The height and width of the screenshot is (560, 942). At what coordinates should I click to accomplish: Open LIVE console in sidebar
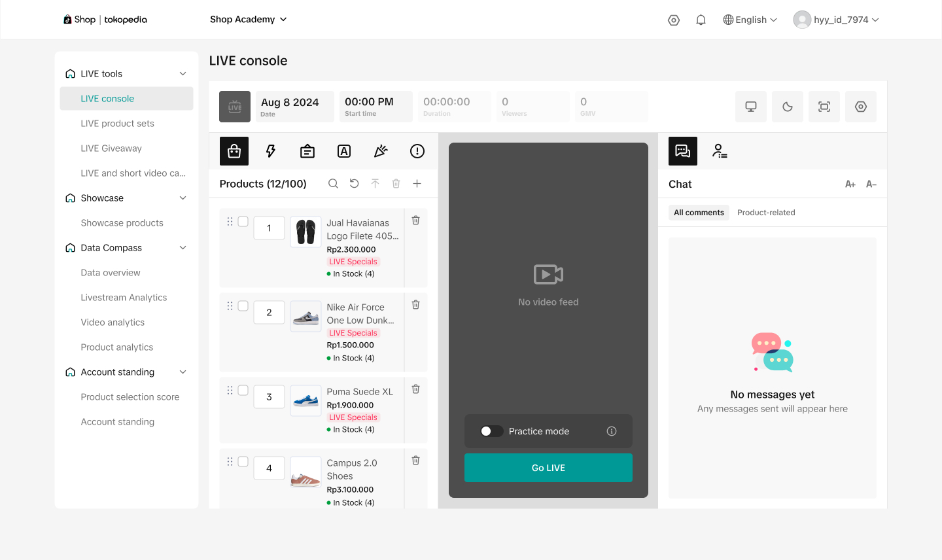click(126, 99)
